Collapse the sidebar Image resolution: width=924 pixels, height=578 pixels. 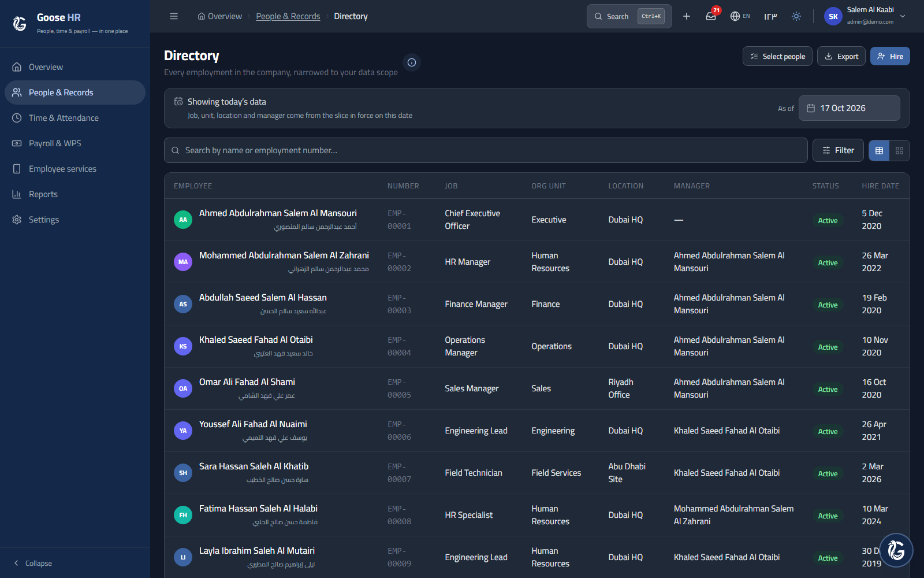click(33, 563)
